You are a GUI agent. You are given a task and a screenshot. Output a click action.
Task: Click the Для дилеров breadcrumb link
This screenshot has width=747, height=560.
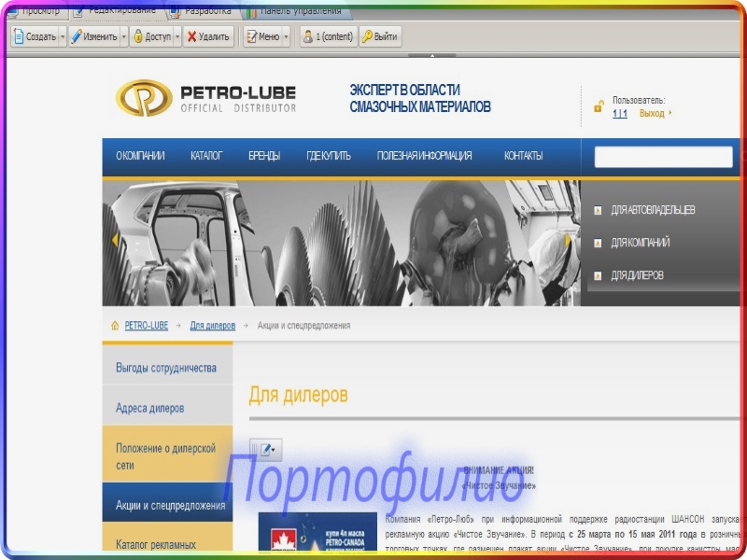point(213,326)
